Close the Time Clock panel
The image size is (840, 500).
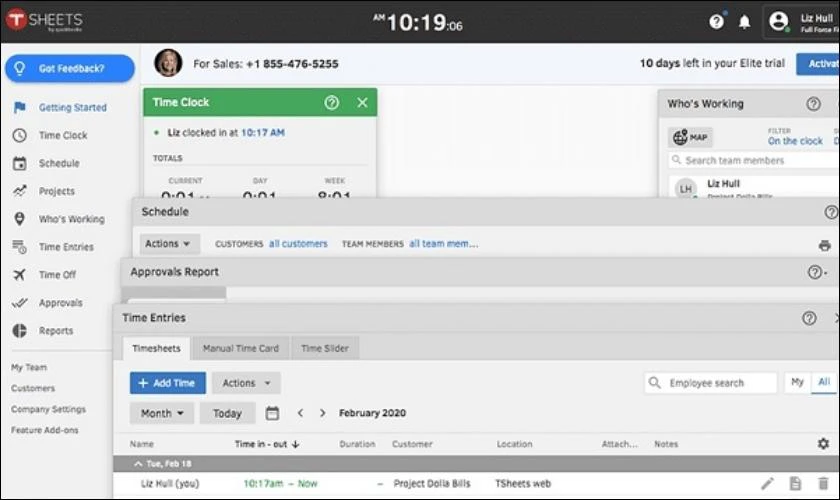click(363, 102)
